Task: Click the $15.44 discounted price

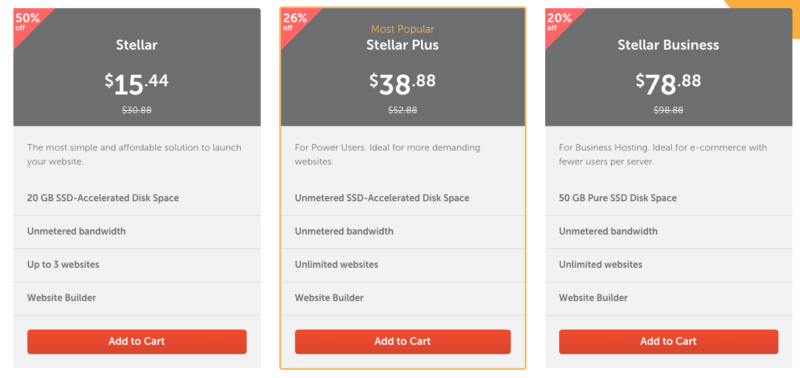Action: (137, 84)
